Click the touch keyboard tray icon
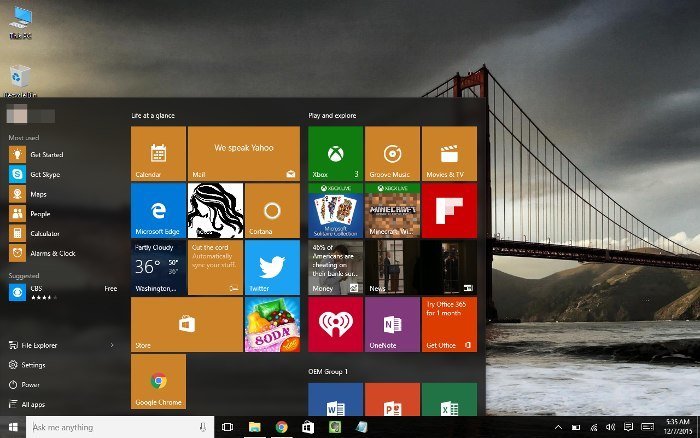The width and height of the screenshot is (700, 438). (647, 427)
